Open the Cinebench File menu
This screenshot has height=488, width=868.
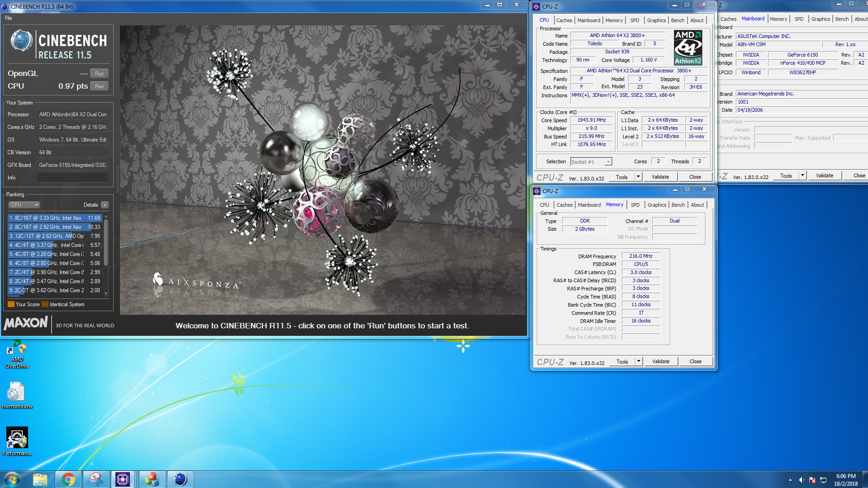[x=9, y=18]
